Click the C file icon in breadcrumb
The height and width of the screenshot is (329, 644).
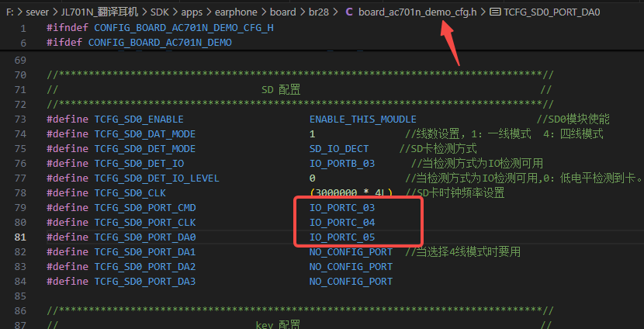pyautogui.click(x=349, y=12)
